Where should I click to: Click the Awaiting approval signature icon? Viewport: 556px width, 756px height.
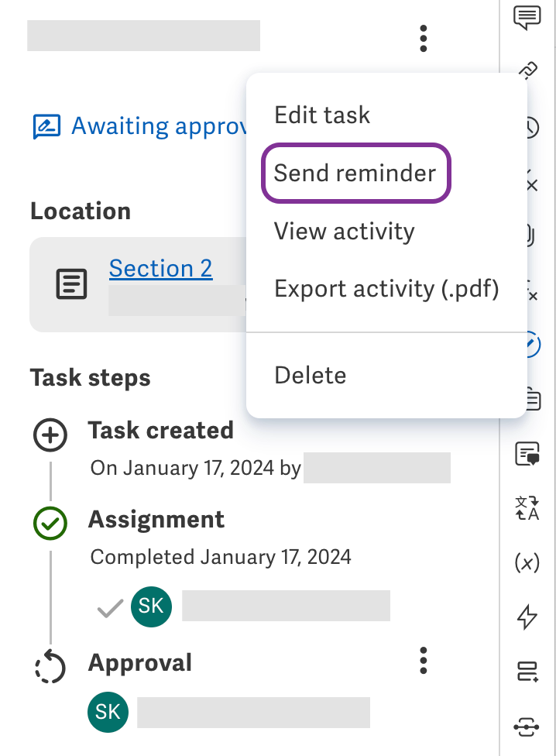coord(46,126)
